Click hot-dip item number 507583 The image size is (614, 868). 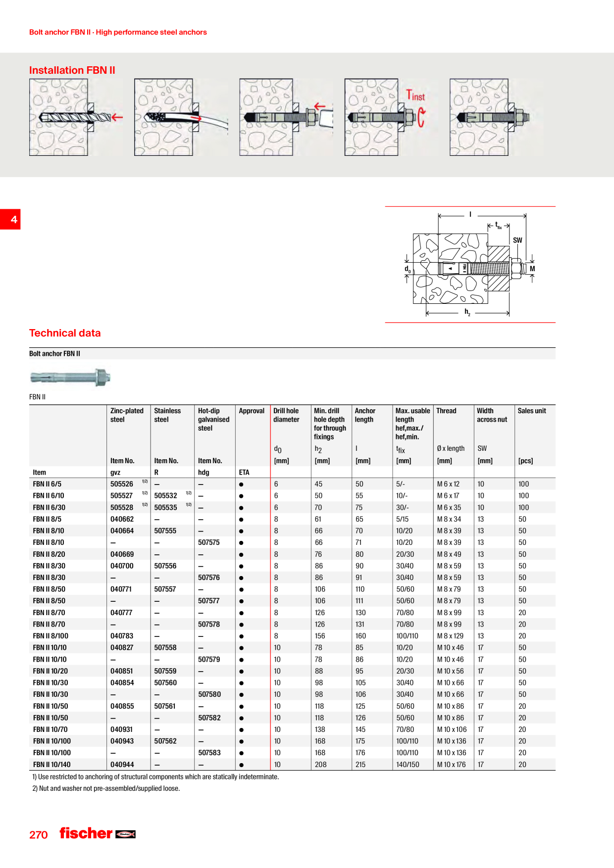[209, 753]
